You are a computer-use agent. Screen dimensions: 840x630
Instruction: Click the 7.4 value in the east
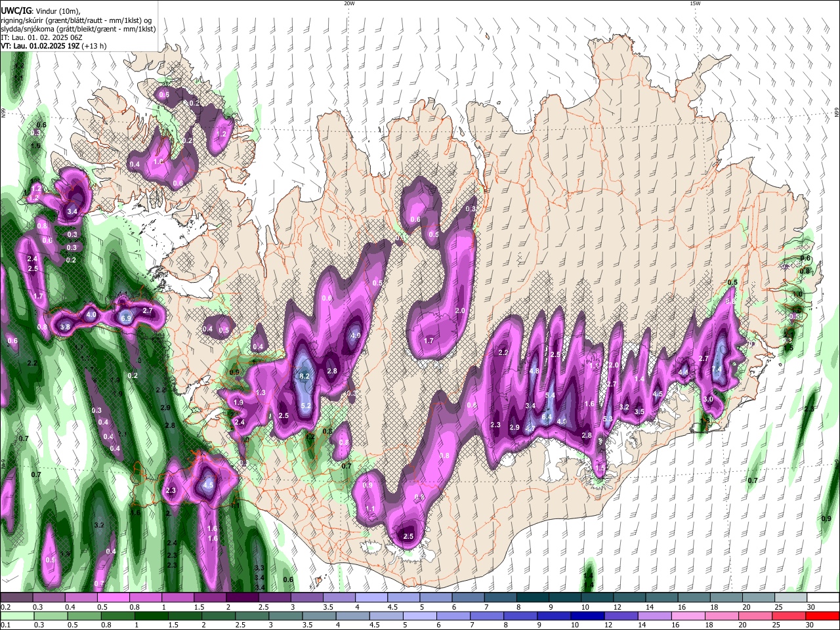pyautogui.click(x=717, y=369)
